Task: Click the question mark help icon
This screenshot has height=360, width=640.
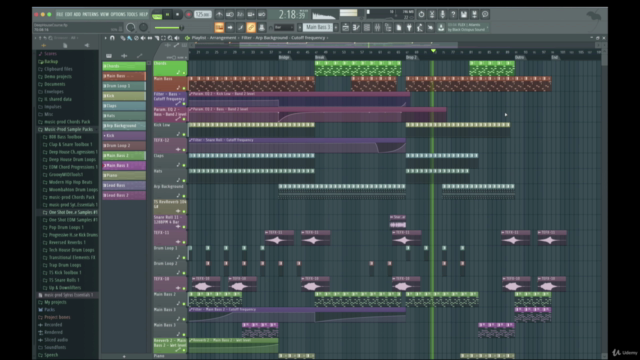Action: coord(453,14)
